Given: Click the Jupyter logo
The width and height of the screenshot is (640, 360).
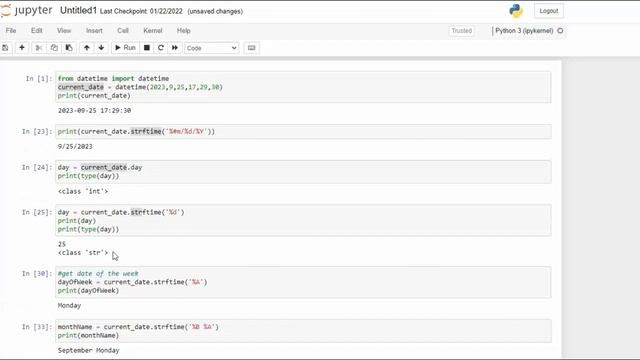Looking at the screenshot, I should 27,11.
